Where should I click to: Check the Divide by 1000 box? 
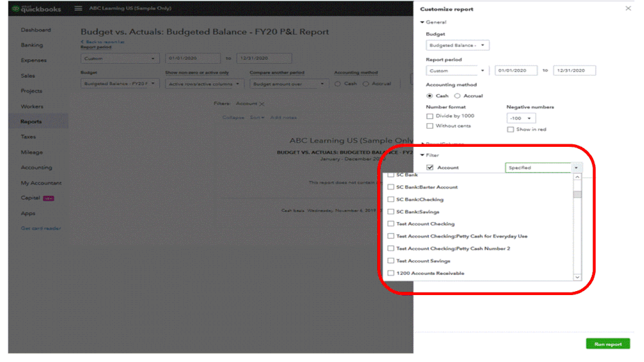(x=429, y=116)
